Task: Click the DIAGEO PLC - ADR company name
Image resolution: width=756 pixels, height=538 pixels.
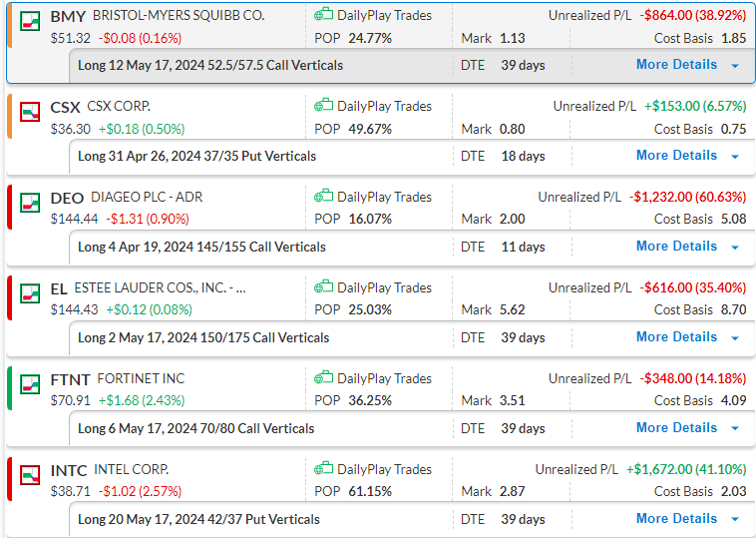Action: [x=147, y=197]
